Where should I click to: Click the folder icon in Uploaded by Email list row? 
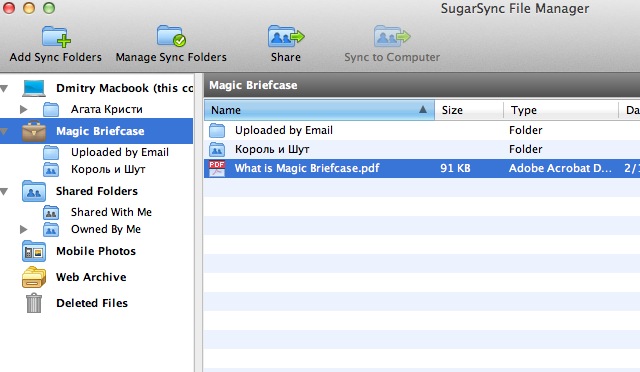pyautogui.click(x=217, y=130)
